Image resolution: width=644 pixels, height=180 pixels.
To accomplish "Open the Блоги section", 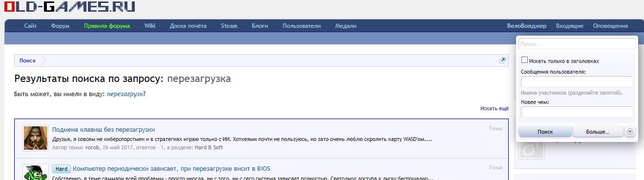I will (260, 26).
